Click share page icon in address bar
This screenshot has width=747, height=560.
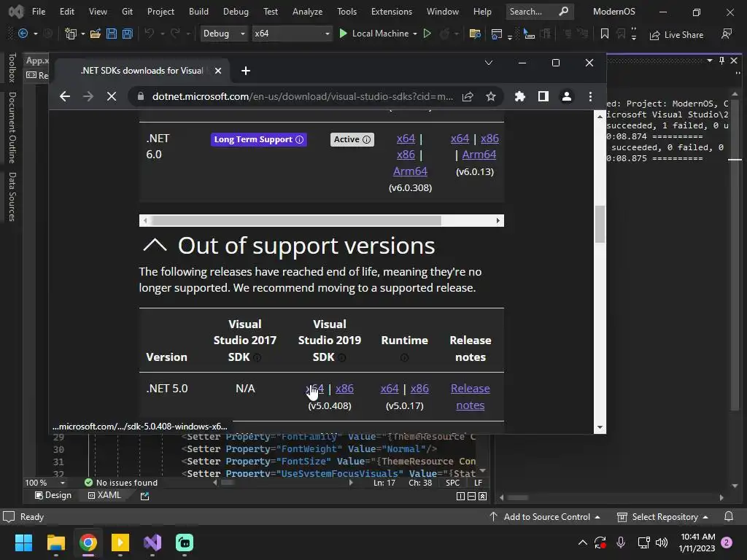point(468,97)
